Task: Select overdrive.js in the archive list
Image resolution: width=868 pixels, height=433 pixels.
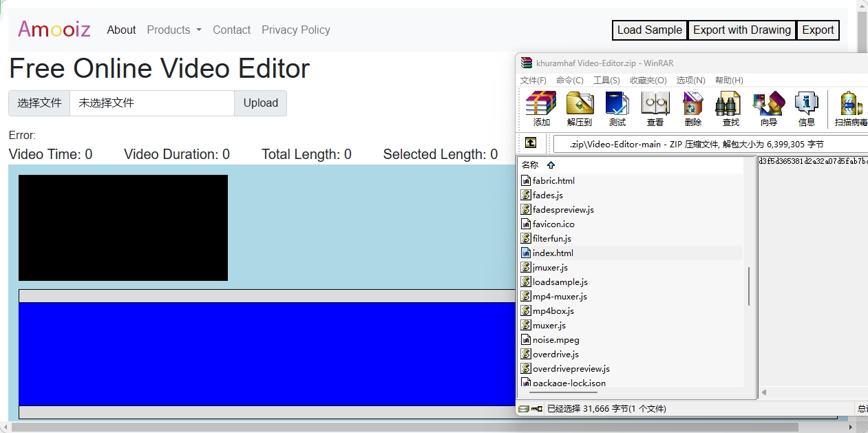Action: pos(555,354)
